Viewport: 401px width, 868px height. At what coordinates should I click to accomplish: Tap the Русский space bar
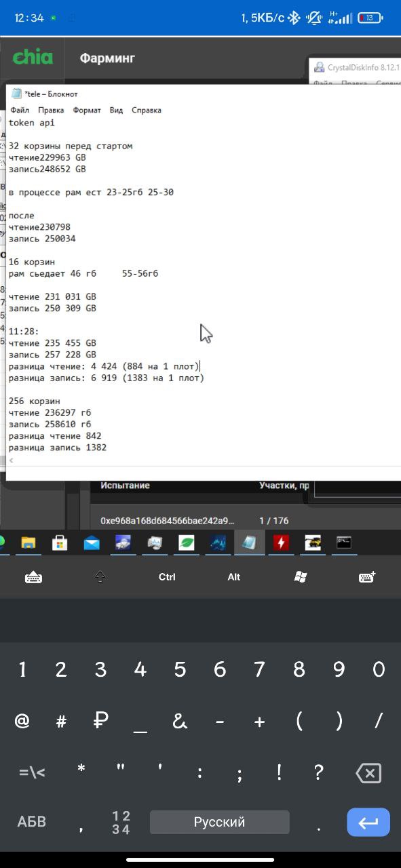tap(219, 823)
